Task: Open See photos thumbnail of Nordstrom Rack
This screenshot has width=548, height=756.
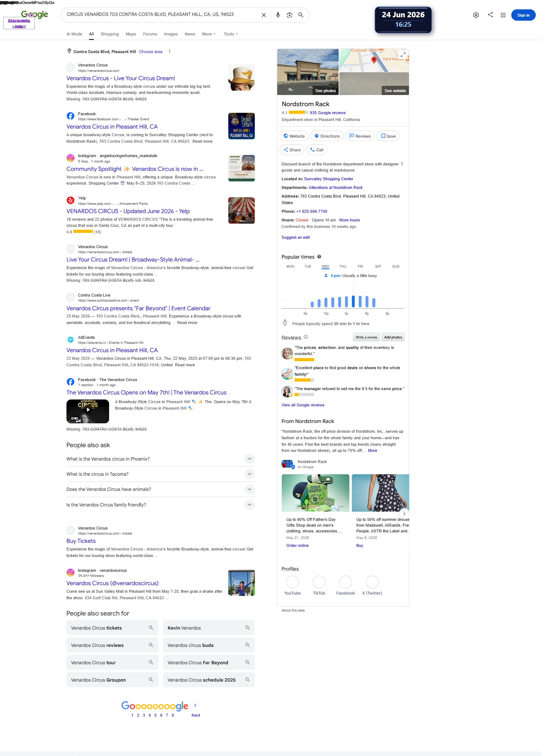Action: pos(308,72)
